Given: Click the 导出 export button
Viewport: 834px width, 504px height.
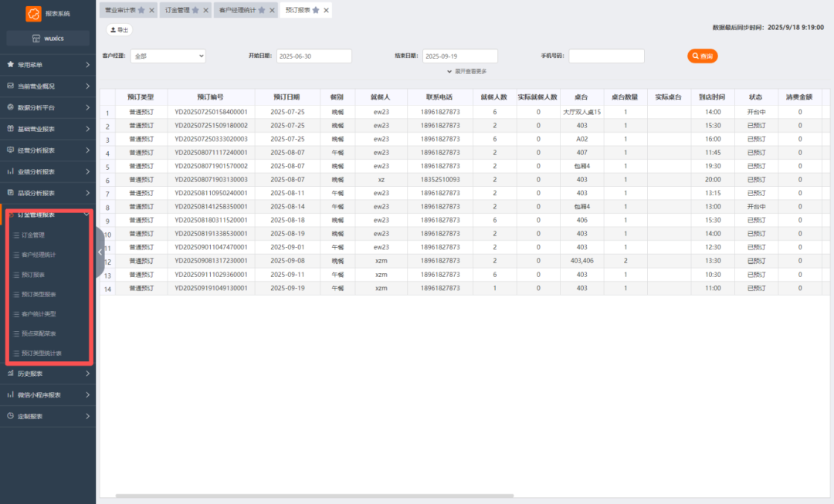Looking at the screenshot, I should tap(119, 30).
